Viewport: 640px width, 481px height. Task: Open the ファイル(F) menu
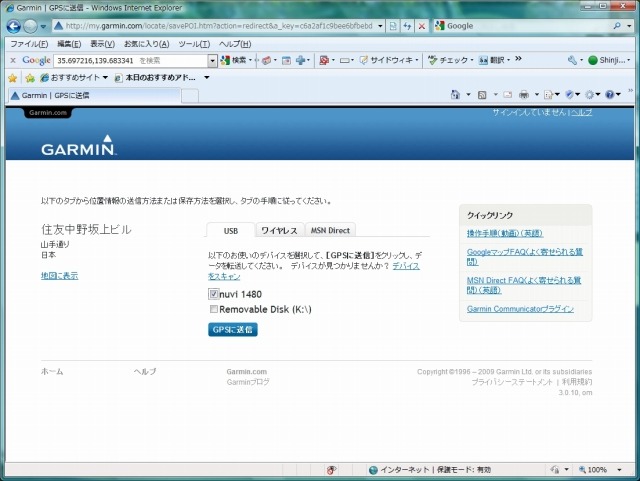pyautogui.click(x=29, y=44)
